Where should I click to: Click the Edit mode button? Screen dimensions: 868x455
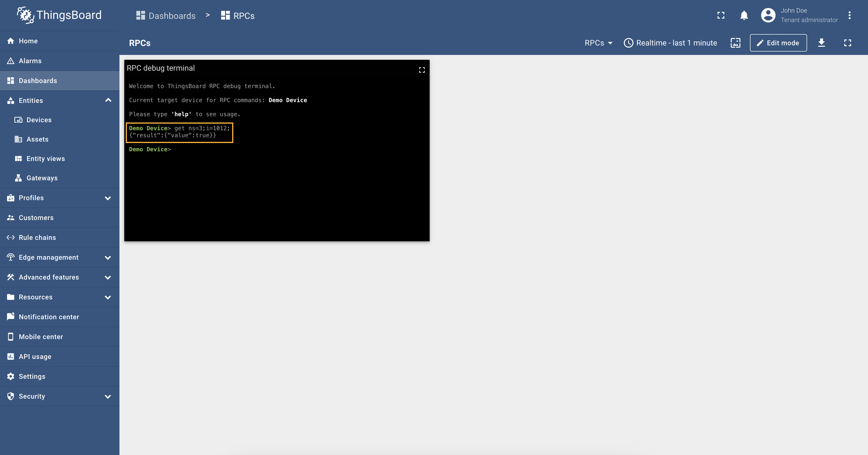[778, 43]
